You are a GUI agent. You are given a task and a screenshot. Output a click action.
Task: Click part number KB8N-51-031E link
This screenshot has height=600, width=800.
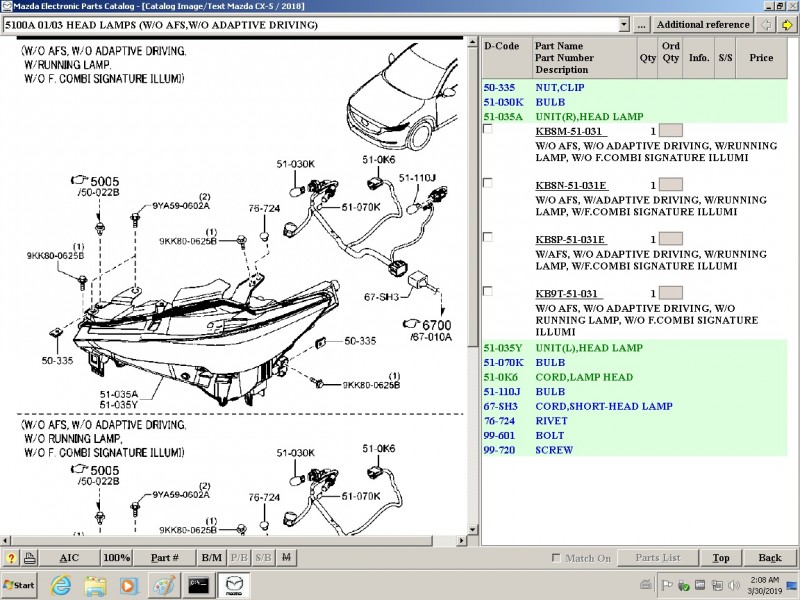(571, 185)
